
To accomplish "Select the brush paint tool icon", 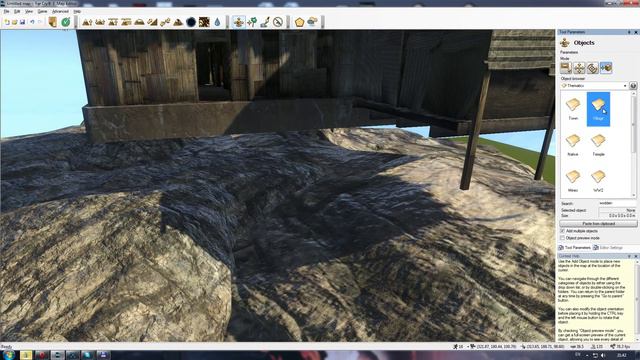I will pyautogui.click(x=265, y=22).
